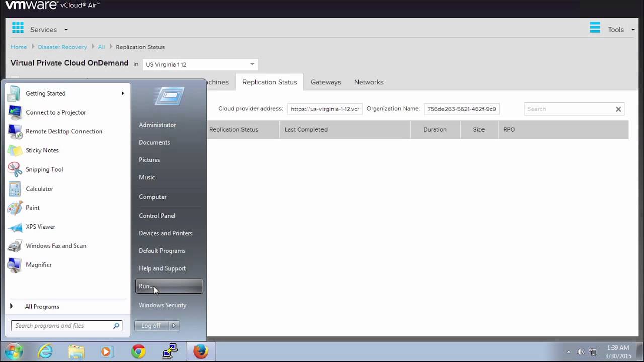Screen dimensions: 644x362
Task: Click the Start menu user picture
Action: (x=169, y=96)
